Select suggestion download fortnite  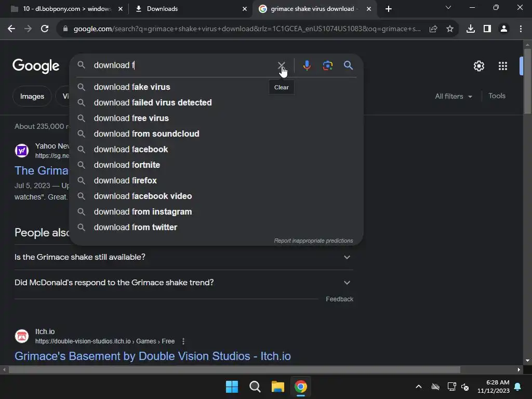216,165
